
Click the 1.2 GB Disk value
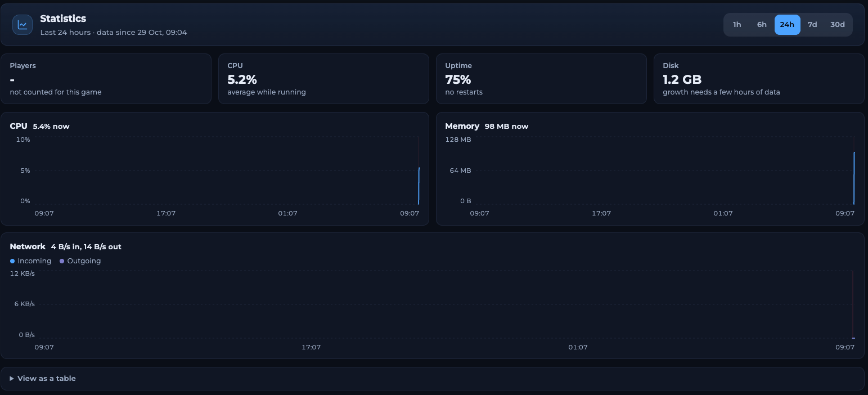pos(682,79)
